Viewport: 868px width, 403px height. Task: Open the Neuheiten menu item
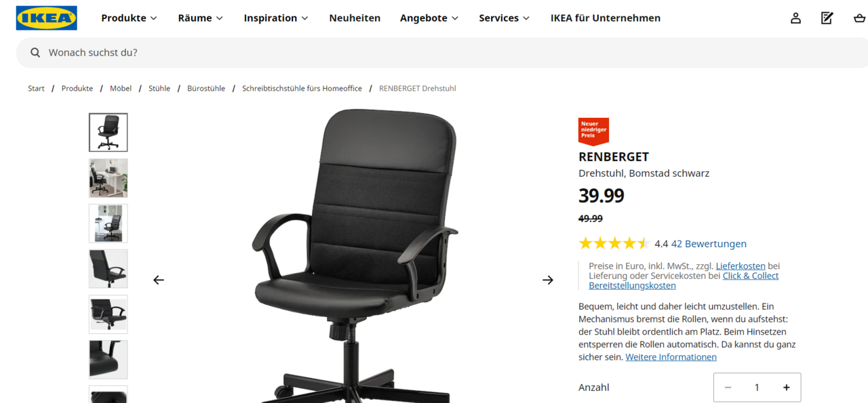[x=355, y=18]
